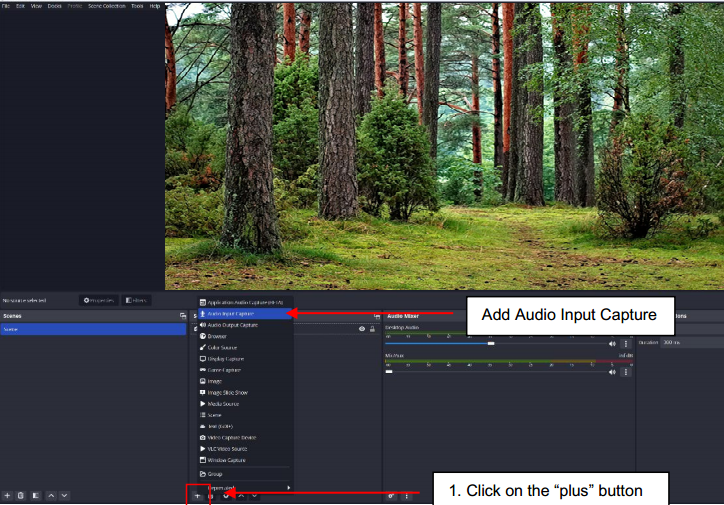Open the Audio Mixer three-dot menu at the bottom

(407, 496)
